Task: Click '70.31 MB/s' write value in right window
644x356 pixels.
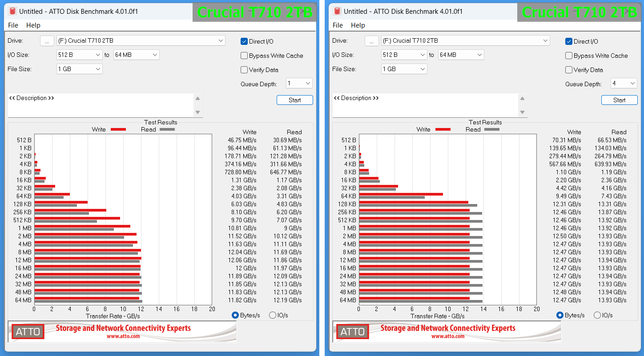Action: click(567, 140)
